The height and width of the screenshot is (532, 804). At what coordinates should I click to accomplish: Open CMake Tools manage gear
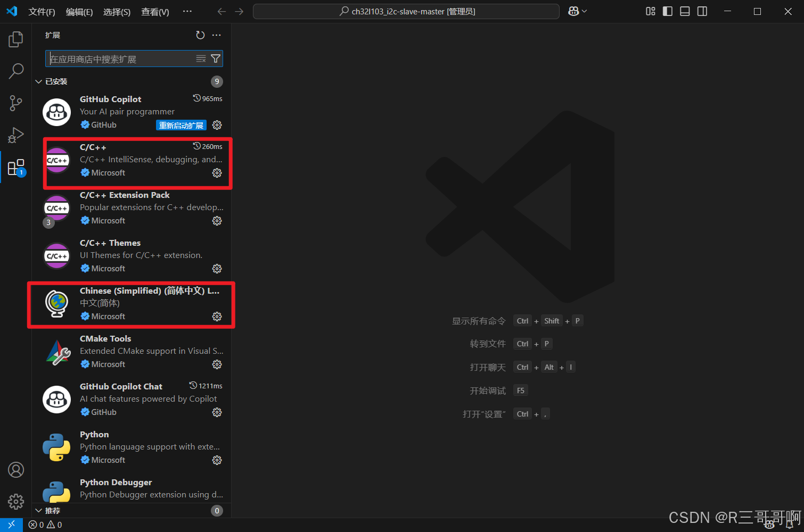[x=217, y=364]
